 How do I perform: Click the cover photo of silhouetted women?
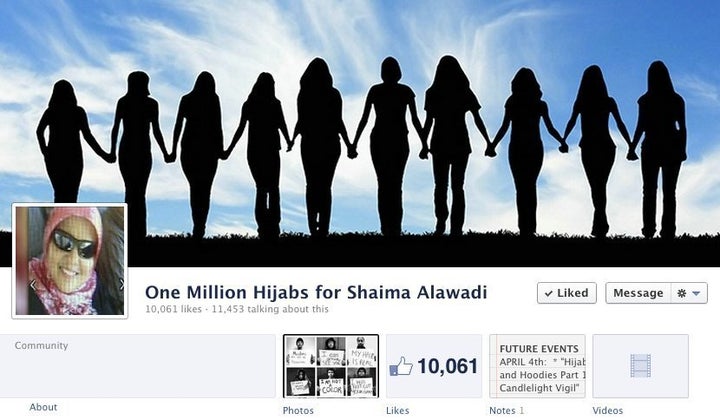point(360,133)
